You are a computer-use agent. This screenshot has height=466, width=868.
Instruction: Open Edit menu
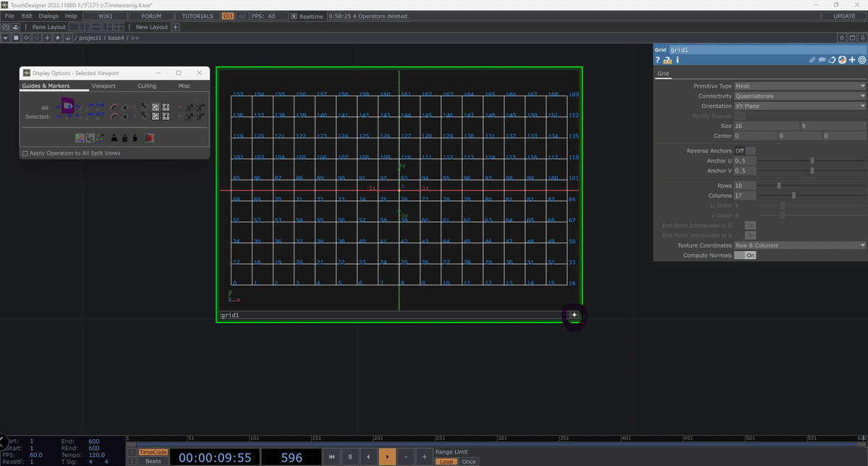[x=27, y=16]
